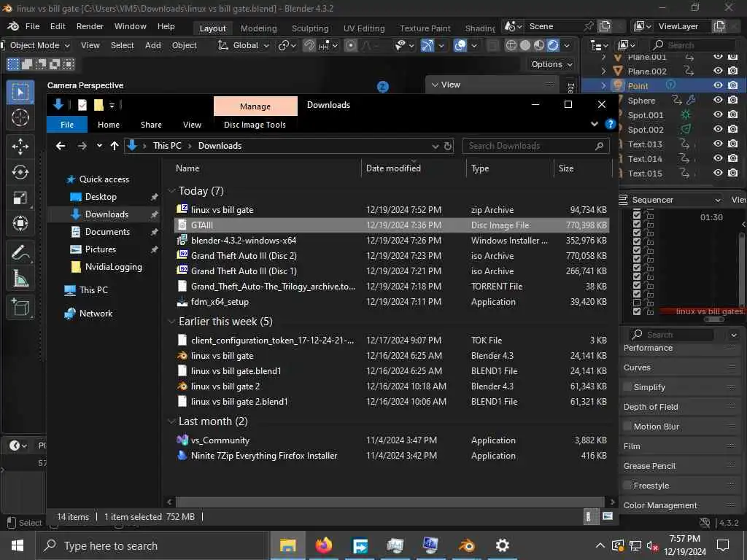Go back in File Explorer
This screenshot has width=747, height=560.
pyautogui.click(x=61, y=146)
